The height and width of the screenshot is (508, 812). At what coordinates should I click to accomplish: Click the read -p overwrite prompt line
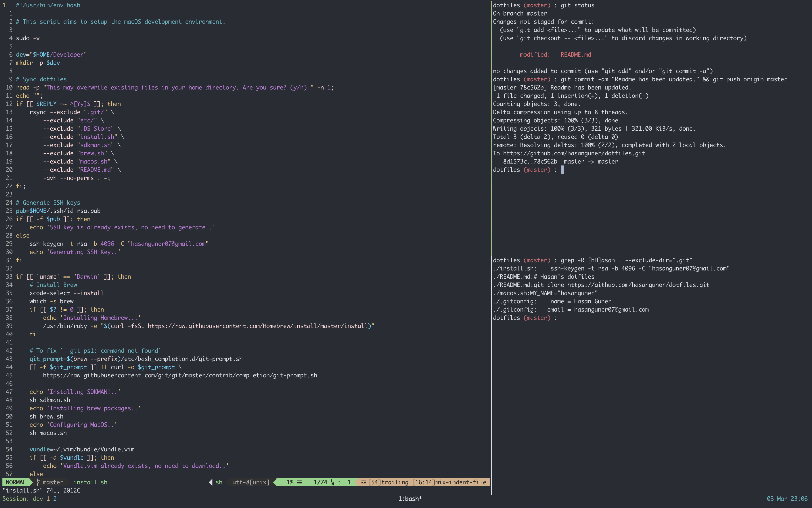[x=174, y=87]
